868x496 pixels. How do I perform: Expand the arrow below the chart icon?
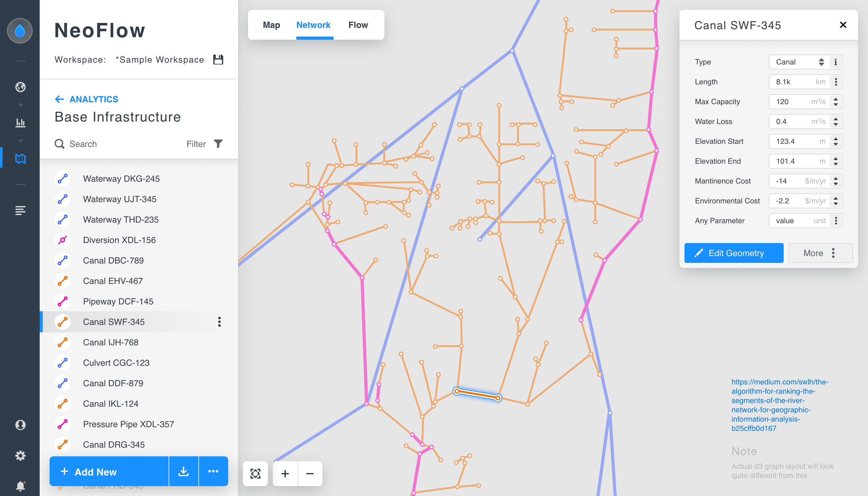pyautogui.click(x=20, y=141)
